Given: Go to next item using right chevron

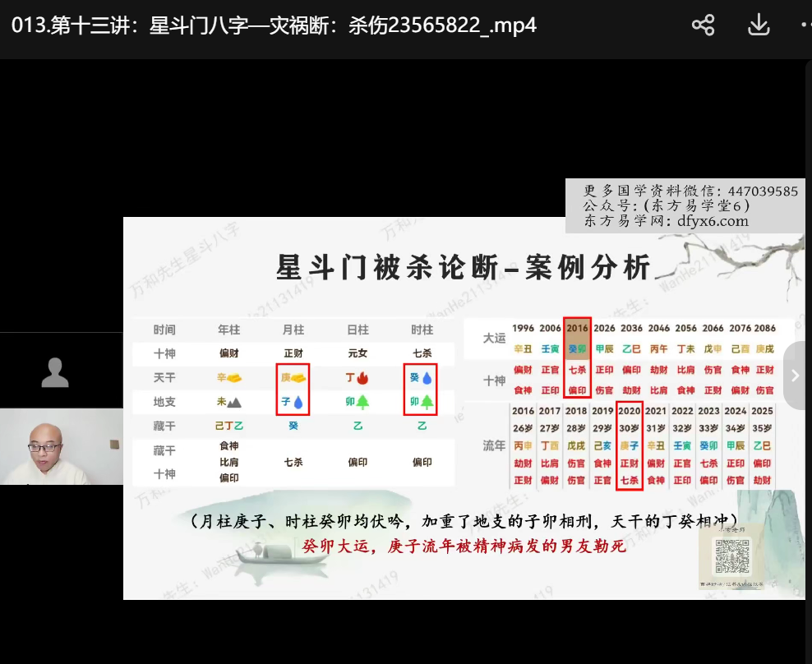Looking at the screenshot, I should coord(795,376).
